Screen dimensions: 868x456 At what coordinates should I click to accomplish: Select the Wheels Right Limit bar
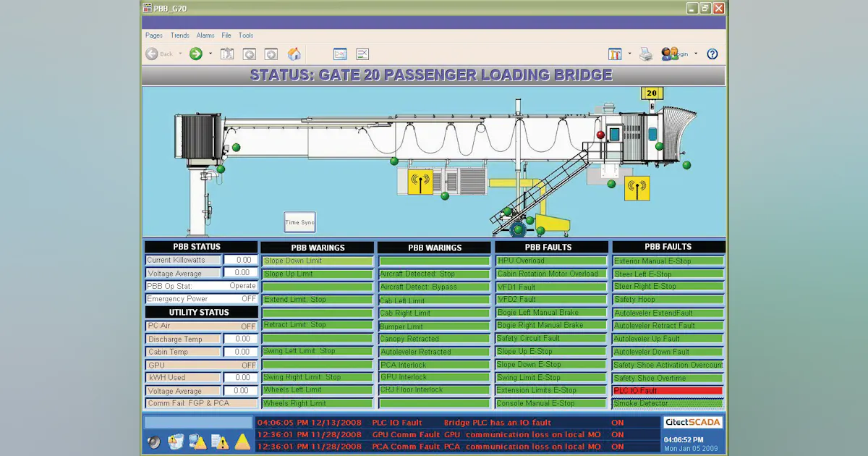(x=318, y=403)
